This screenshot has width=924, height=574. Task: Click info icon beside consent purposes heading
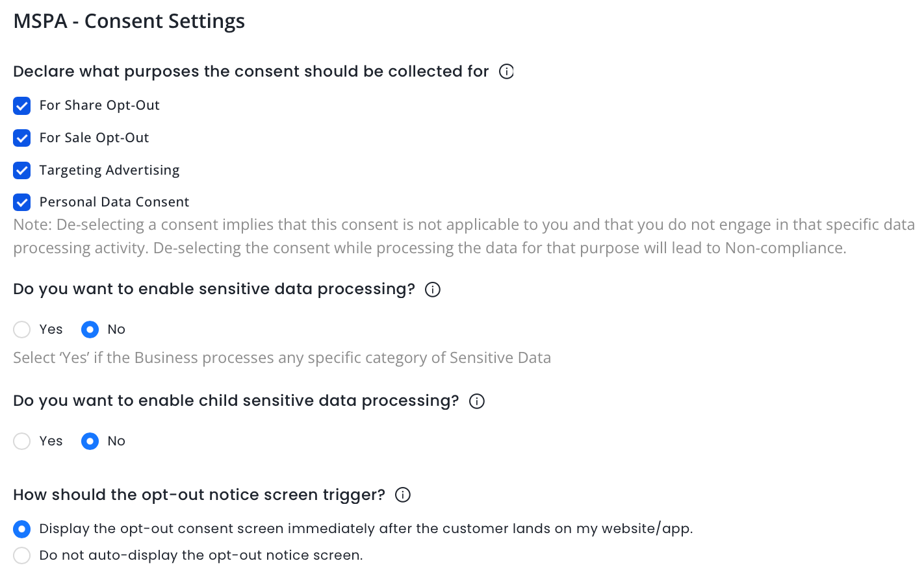(506, 71)
